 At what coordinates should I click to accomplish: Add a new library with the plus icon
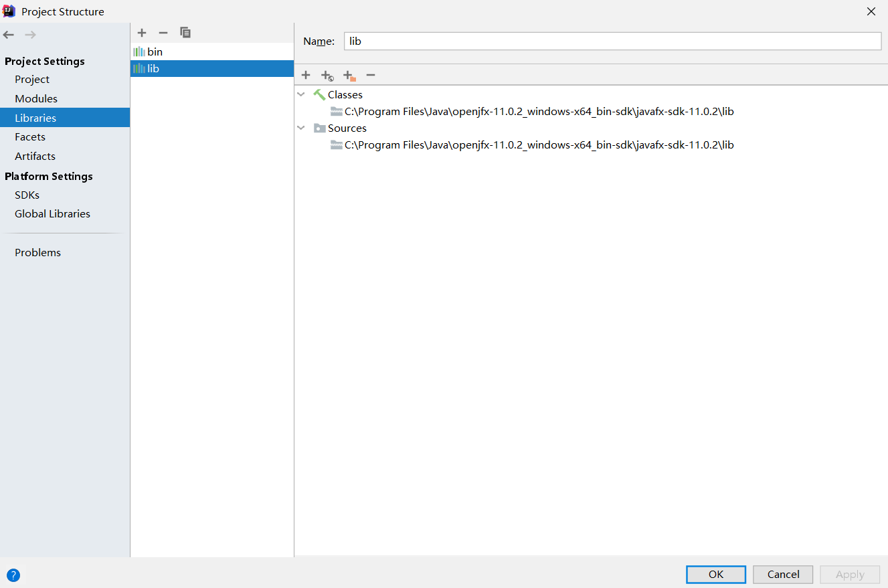click(141, 32)
